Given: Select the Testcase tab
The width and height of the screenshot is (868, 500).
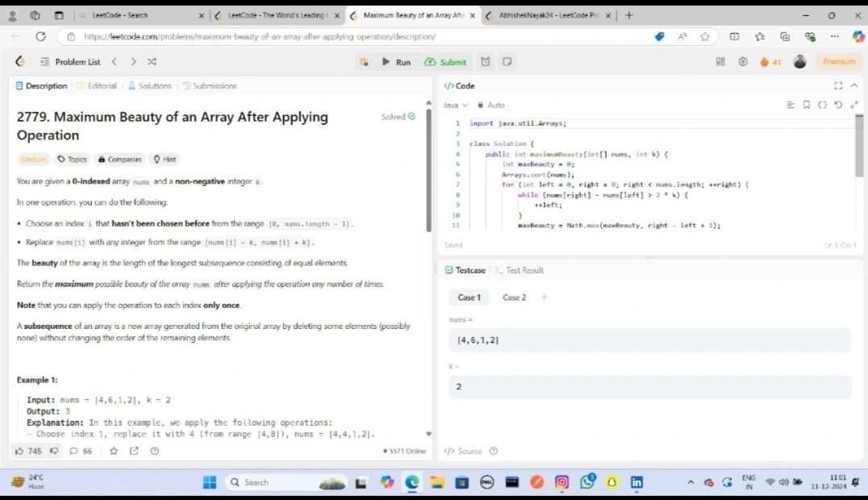Looking at the screenshot, I should [x=465, y=270].
